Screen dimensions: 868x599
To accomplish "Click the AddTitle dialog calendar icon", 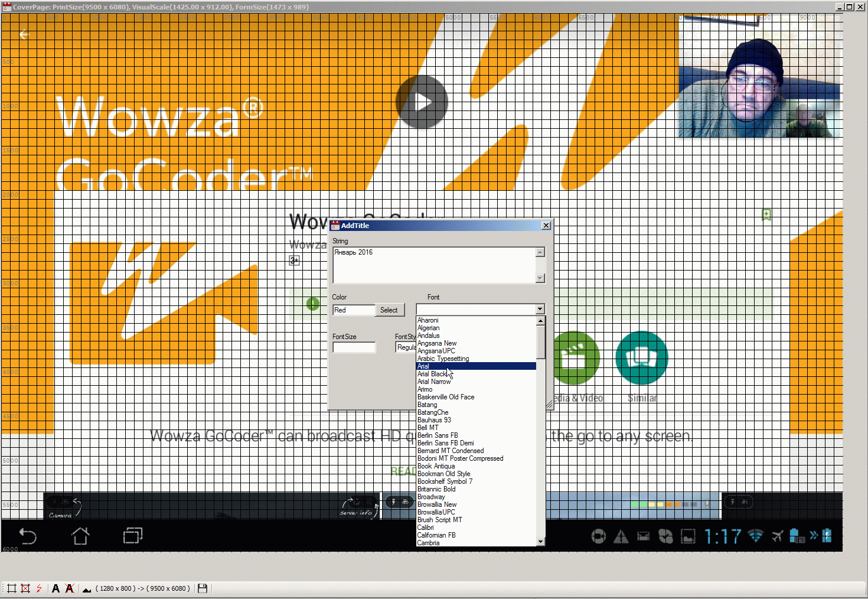I will (x=335, y=226).
